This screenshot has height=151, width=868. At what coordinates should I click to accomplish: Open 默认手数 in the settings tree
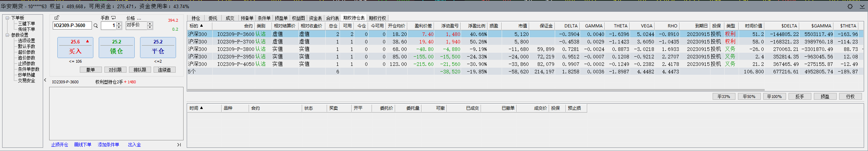[x=27, y=46]
